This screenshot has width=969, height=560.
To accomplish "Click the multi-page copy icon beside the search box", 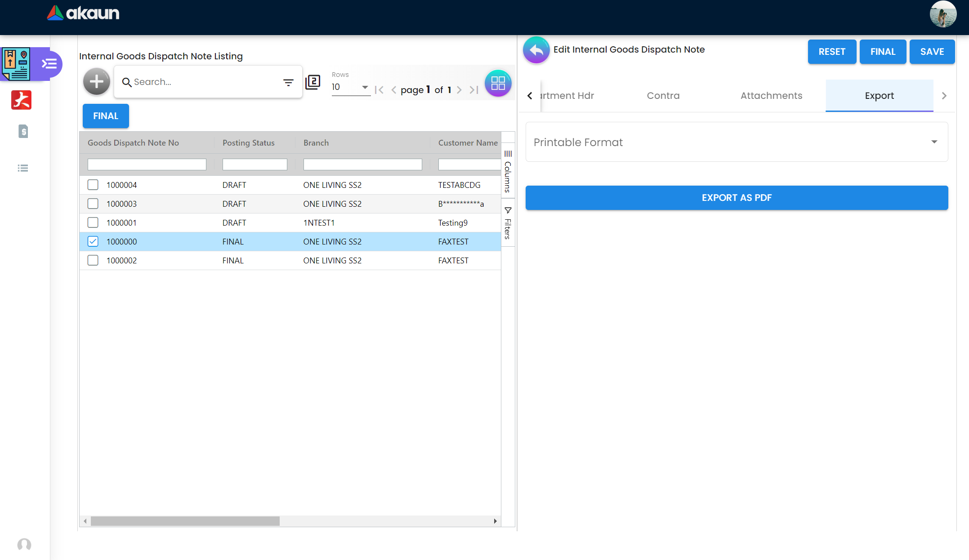I will coord(313,82).
